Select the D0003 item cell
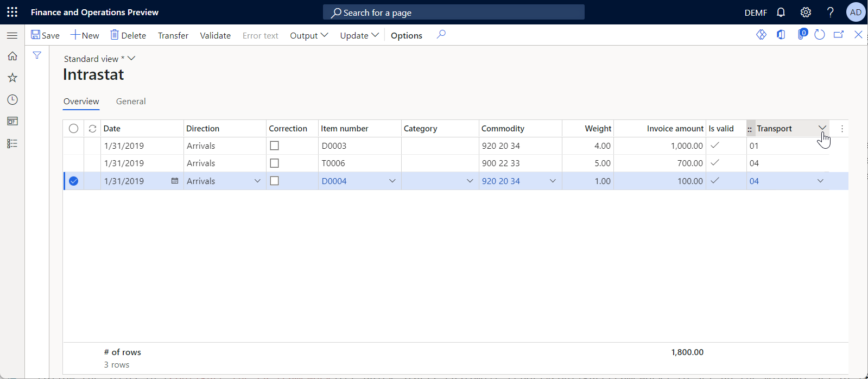Image resolution: width=868 pixels, height=379 pixels. pyautogui.click(x=359, y=146)
